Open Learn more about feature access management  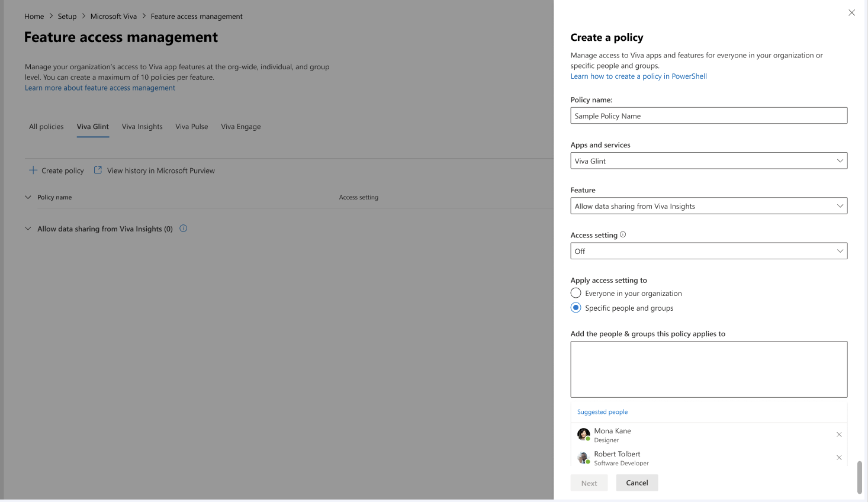point(100,88)
